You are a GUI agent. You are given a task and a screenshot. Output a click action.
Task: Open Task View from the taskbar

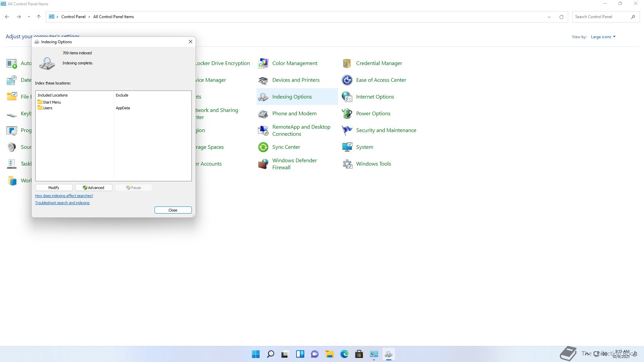pyautogui.click(x=285, y=354)
